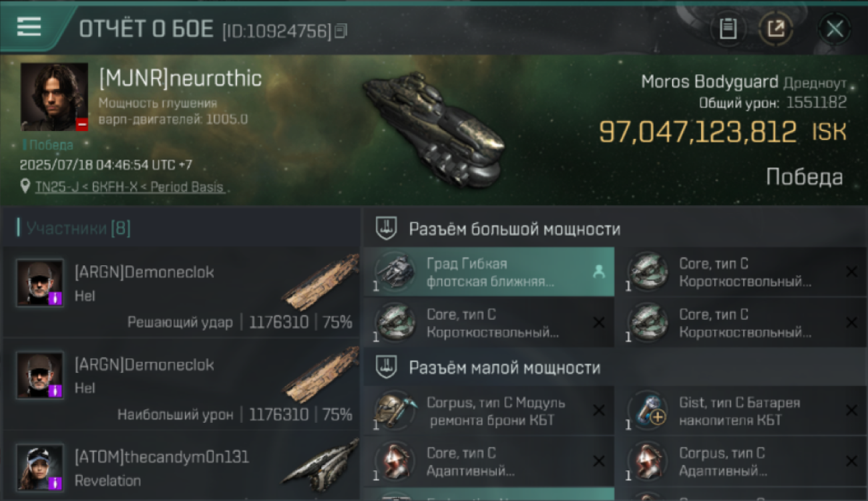
Task: Select the Gist тип C battery module
Action: (740, 411)
